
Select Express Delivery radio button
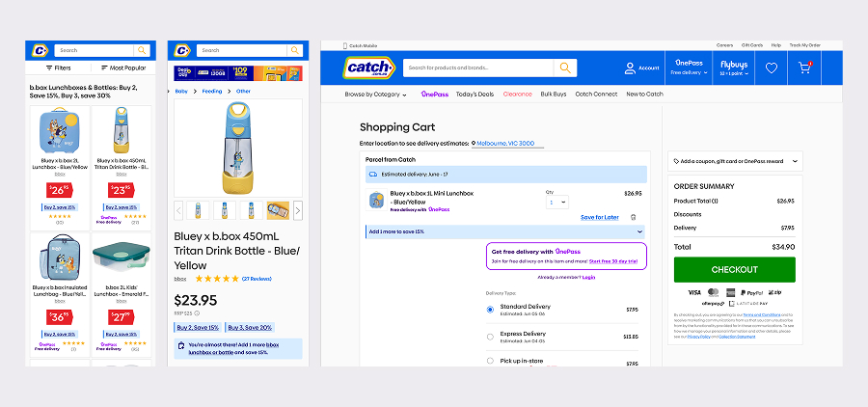point(490,337)
